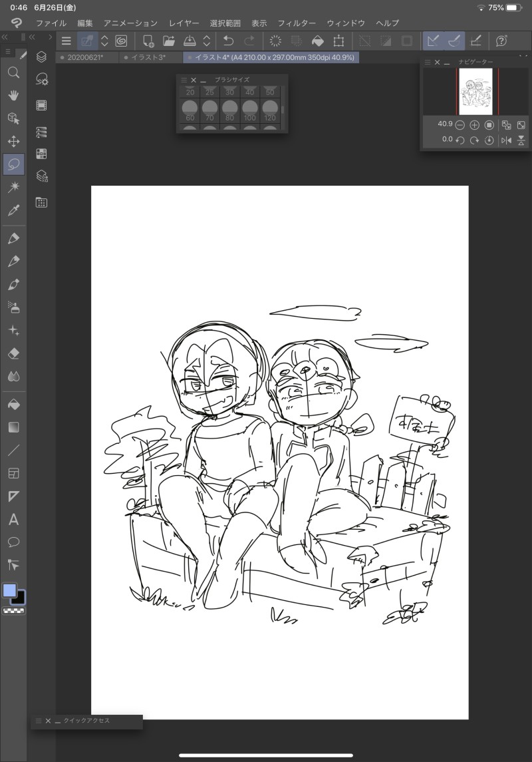Select the Correct line tool
532x762 pixels.
[x=13, y=565]
